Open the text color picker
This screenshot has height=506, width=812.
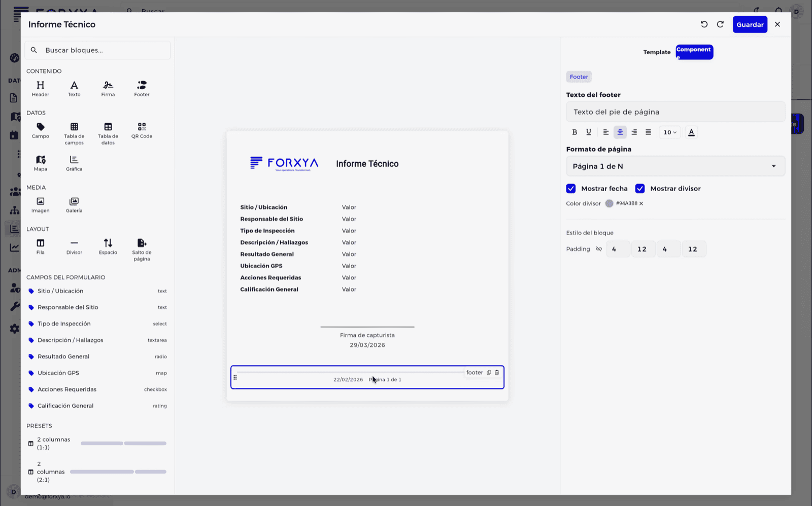[691, 132]
